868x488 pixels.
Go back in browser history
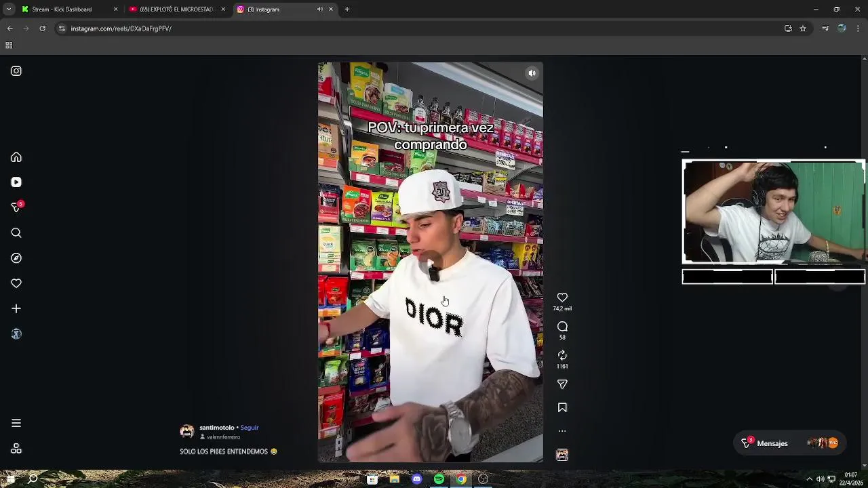[9, 28]
